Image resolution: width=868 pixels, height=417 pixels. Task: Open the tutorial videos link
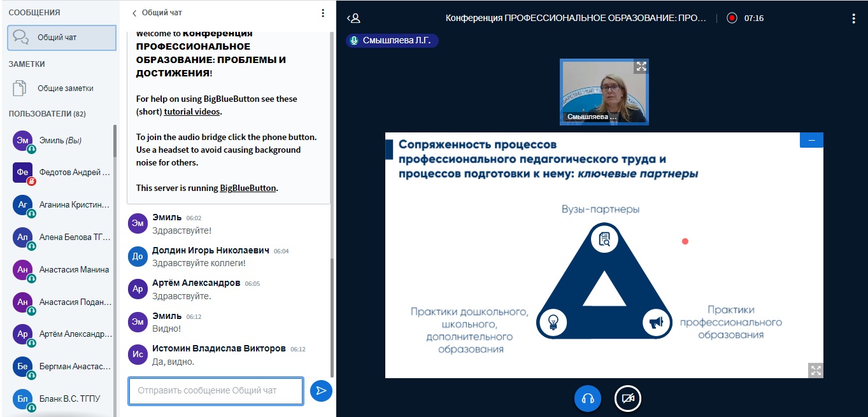point(192,111)
